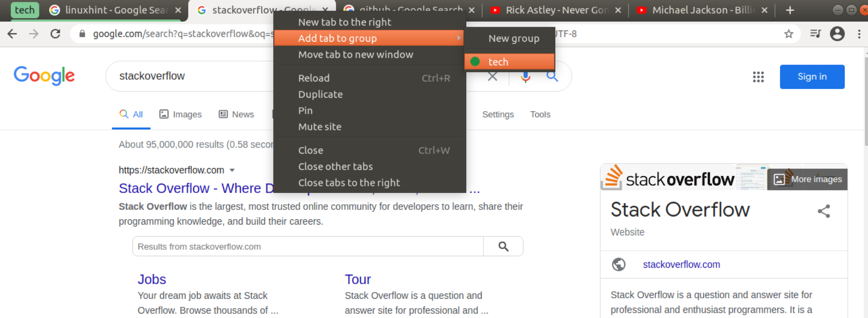Share the Stack Overflow knowledge panel

(824, 211)
